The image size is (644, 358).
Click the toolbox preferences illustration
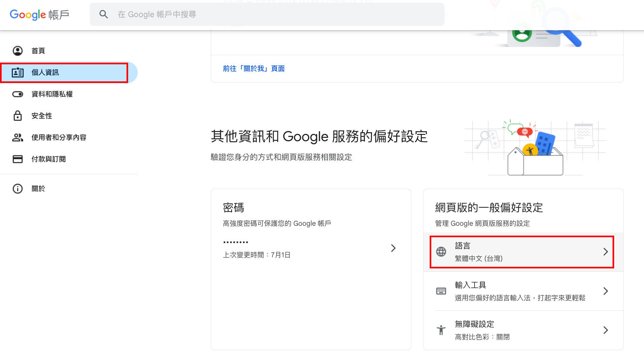tap(535, 148)
